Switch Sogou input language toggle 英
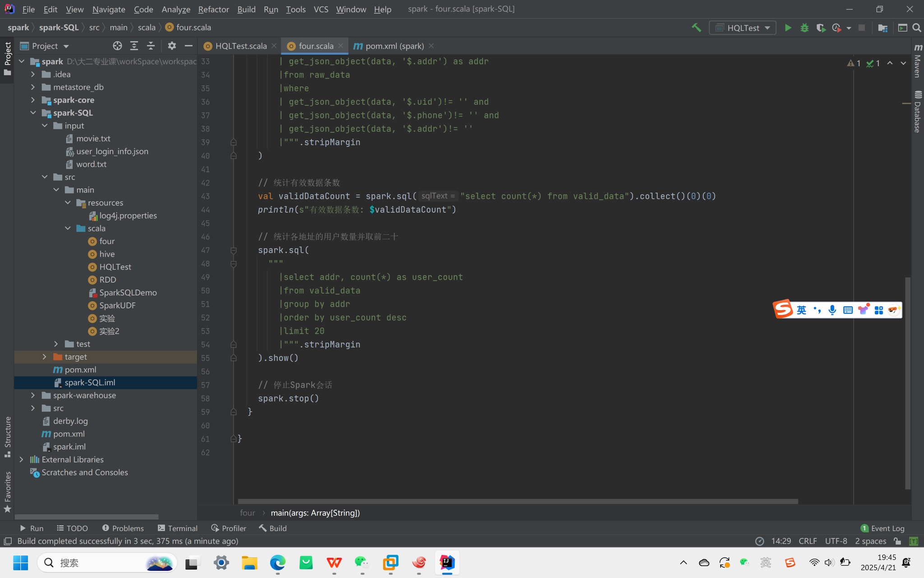Screen dimensions: 924x578 pos(801,310)
